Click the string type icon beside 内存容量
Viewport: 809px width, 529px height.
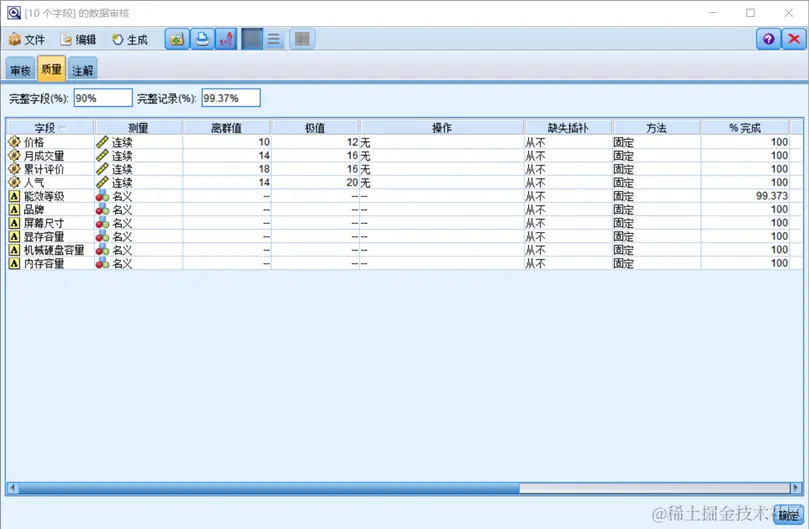[x=14, y=263]
